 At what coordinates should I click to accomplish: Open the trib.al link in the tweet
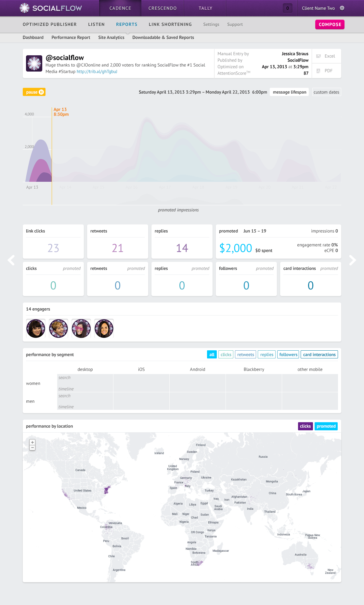click(x=97, y=72)
